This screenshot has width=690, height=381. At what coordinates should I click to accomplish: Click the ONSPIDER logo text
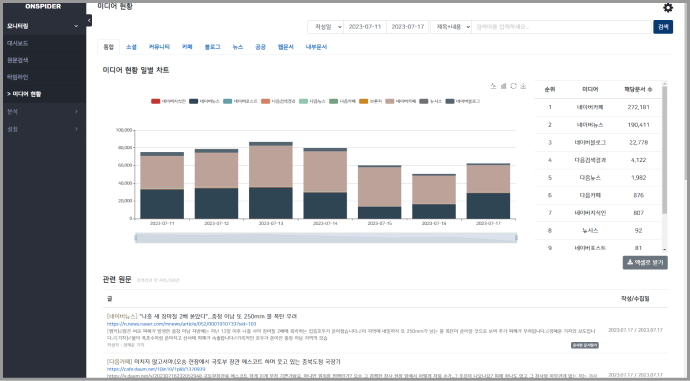click(43, 7)
